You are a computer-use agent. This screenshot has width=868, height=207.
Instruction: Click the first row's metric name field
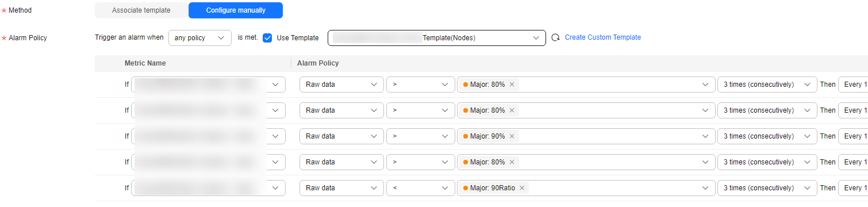tap(209, 85)
